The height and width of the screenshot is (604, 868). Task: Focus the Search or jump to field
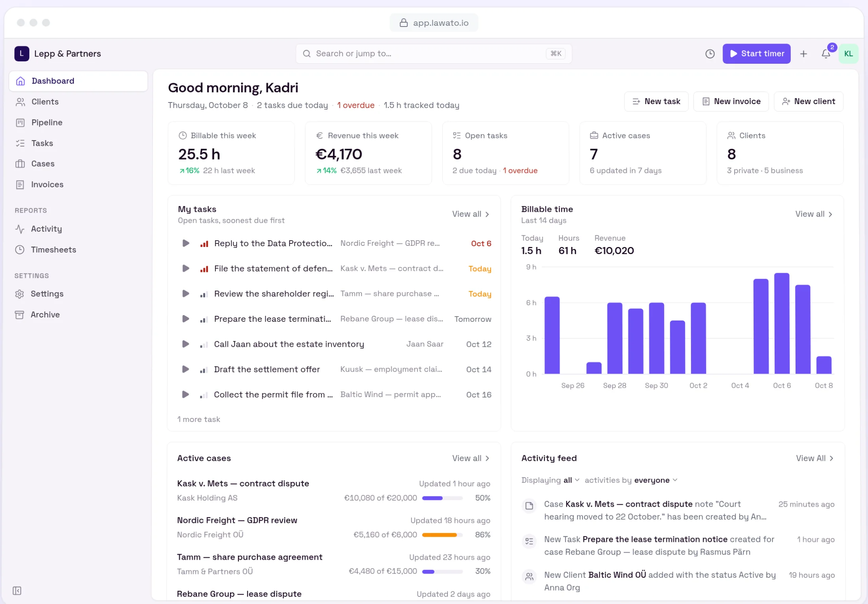pos(434,54)
